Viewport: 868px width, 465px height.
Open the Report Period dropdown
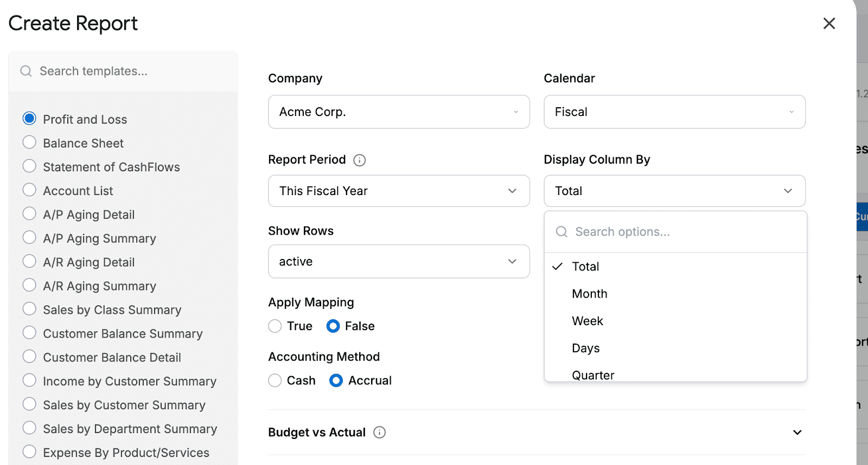(x=399, y=191)
